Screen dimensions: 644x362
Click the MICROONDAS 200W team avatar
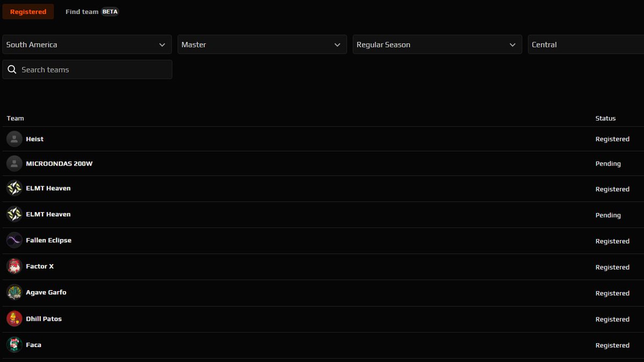[14, 164]
